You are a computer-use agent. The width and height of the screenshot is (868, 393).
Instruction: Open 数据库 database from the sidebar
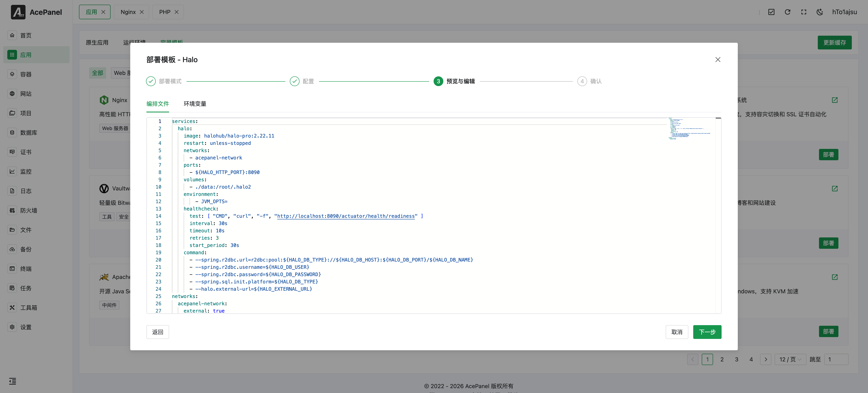[x=12, y=132]
